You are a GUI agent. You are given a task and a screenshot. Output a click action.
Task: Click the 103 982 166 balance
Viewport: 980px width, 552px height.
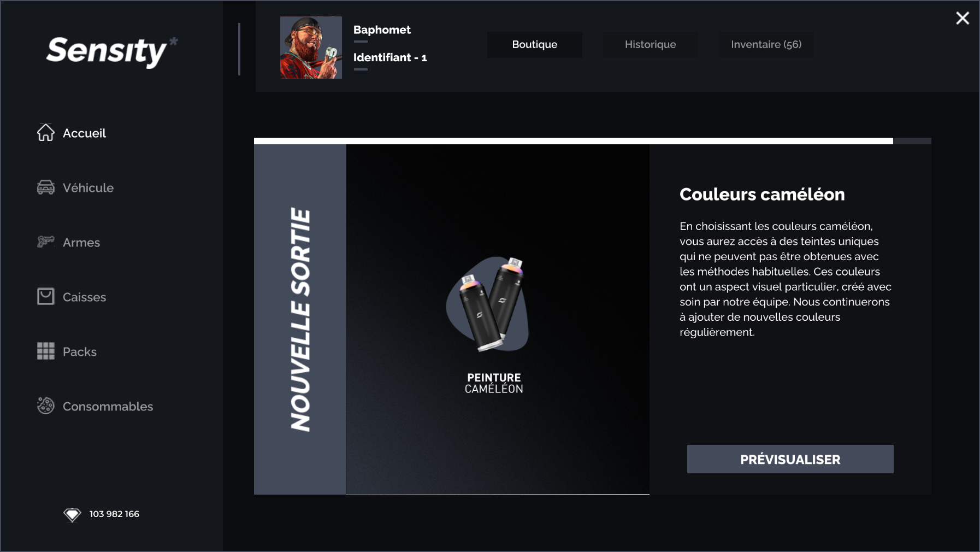pos(114,514)
